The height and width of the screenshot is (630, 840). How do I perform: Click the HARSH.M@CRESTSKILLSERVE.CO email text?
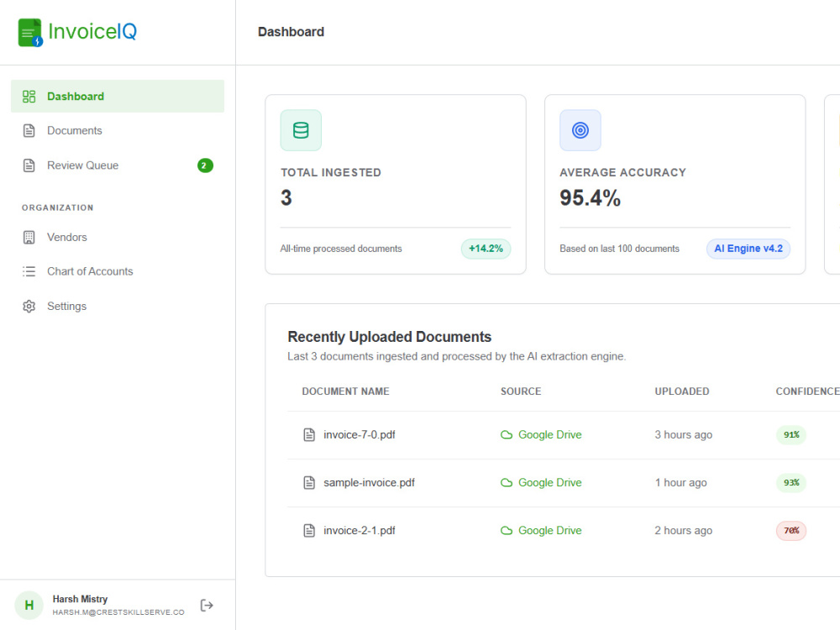tap(118, 612)
